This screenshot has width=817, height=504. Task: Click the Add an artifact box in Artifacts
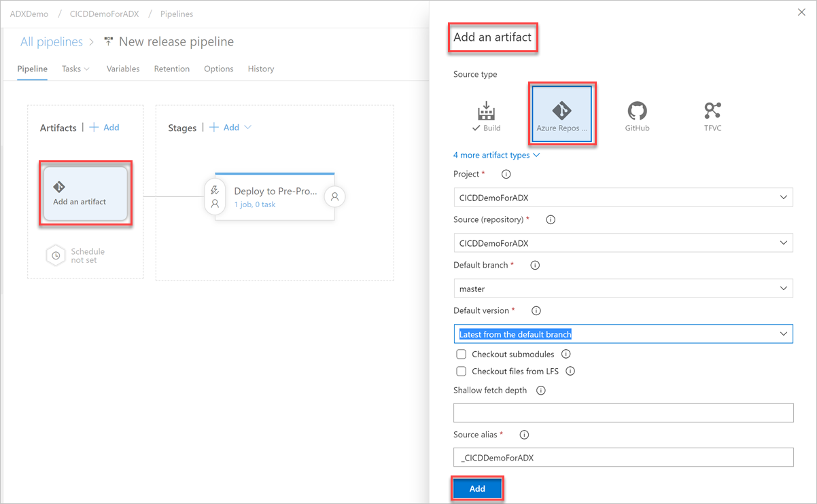[x=85, y=193]
